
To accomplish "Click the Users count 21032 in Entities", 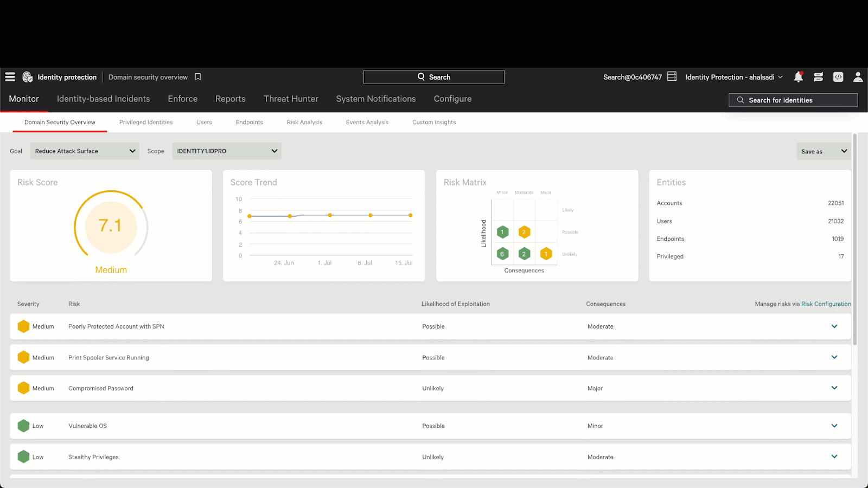I will [x=835, y=221].
